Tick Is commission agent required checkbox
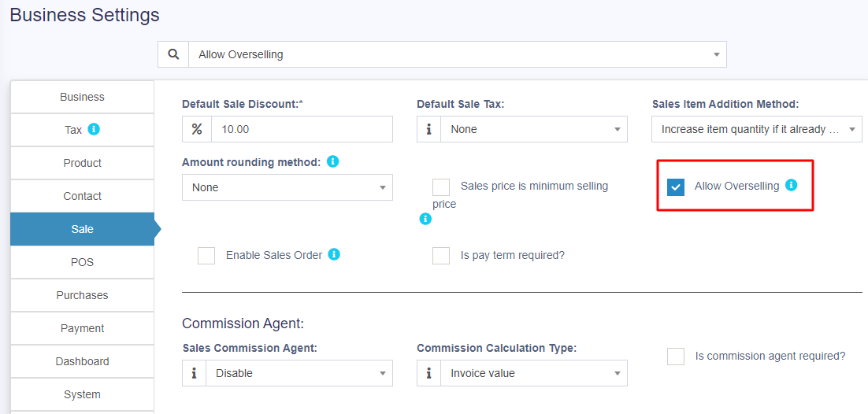Viewport: 868px width, 414px height. coord(676,357)
